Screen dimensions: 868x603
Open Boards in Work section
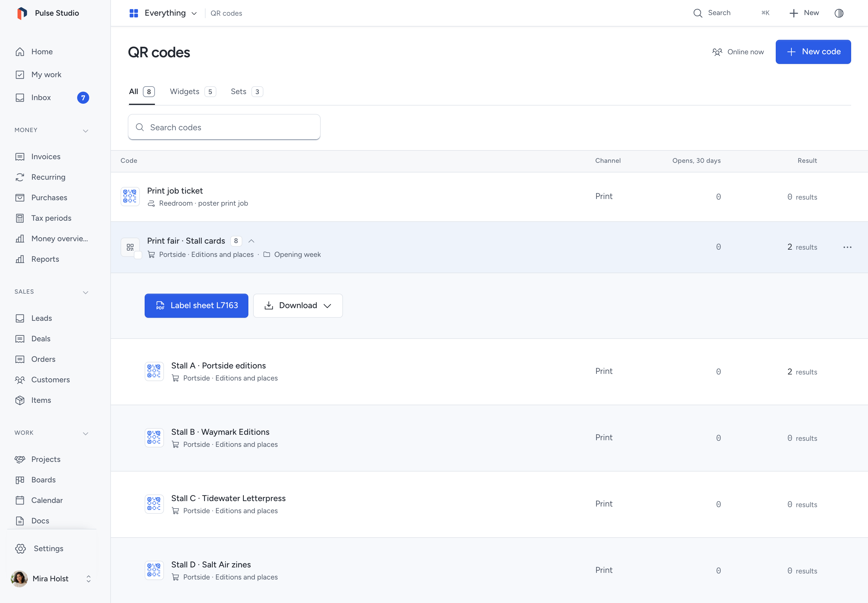[52, 480]
